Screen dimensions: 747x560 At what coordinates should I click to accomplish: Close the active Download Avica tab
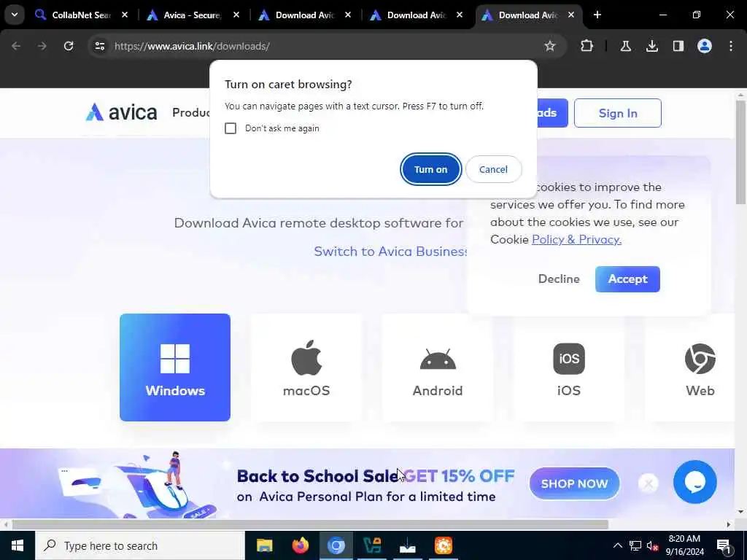pyautogui.click(x=571, y=15)
